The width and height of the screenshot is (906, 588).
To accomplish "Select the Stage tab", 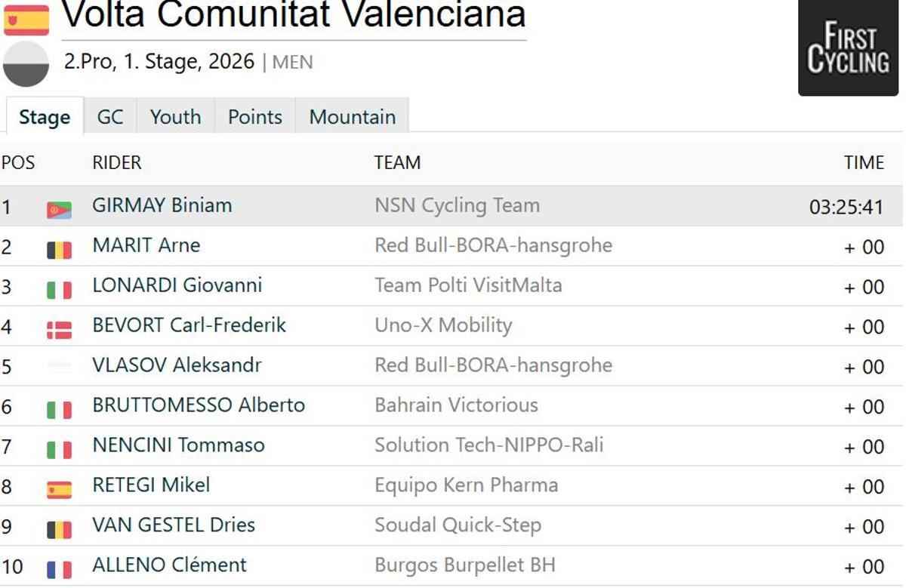I will 45,117.
